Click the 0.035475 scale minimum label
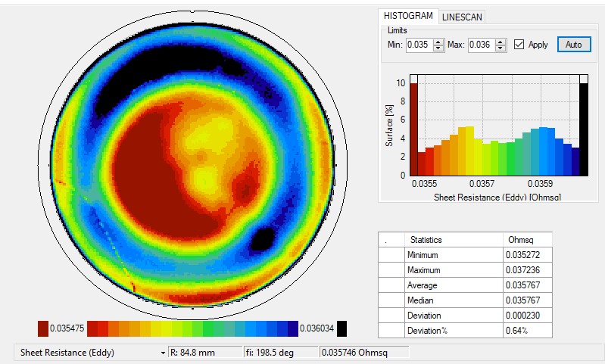Viewport: 605px width, 364px height. 67,328
